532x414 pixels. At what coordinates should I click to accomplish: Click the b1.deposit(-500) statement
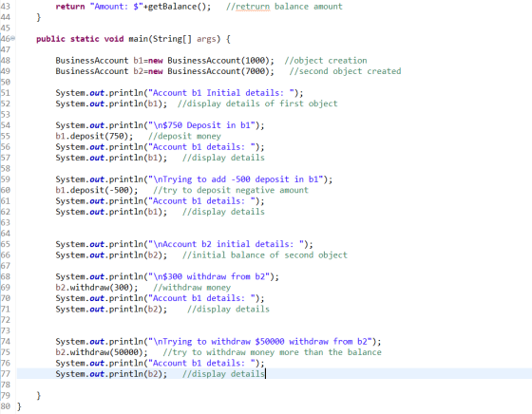[x=97, y=190]
